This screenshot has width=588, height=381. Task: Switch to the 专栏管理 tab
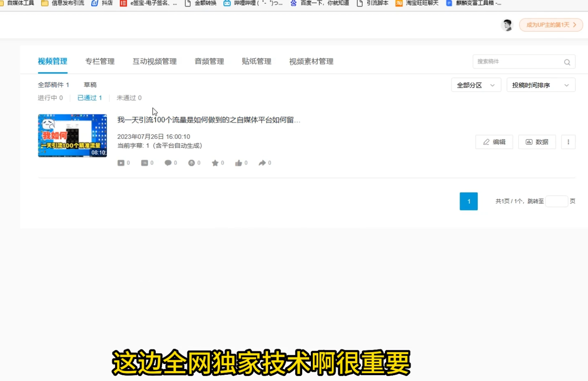100,62
